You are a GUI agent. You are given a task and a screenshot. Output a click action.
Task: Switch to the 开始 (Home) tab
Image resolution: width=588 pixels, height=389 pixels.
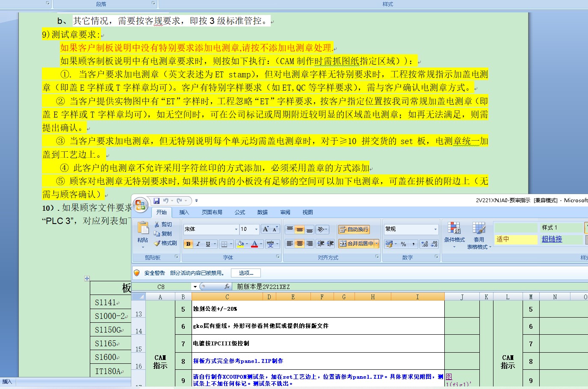click(161, 212)
